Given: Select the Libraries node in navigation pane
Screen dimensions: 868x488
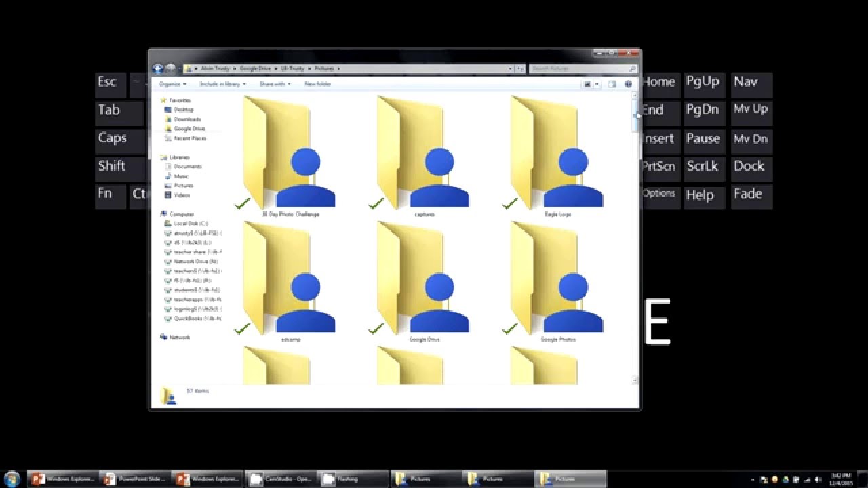Looking at the screenshot, I should [176, 157].
